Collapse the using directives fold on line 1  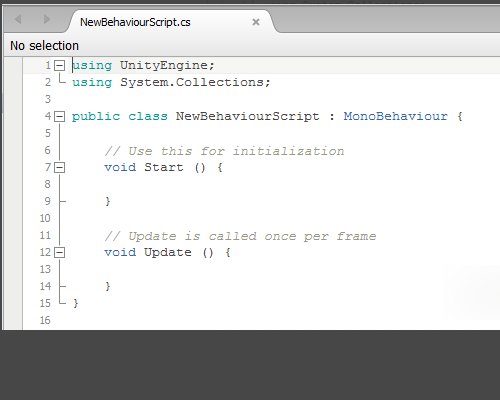coord(59,65)
